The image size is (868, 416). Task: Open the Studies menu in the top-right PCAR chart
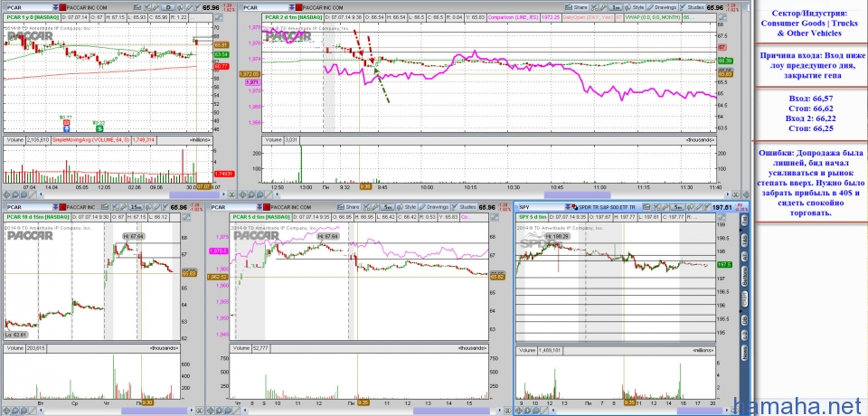[x=692, y=7]
